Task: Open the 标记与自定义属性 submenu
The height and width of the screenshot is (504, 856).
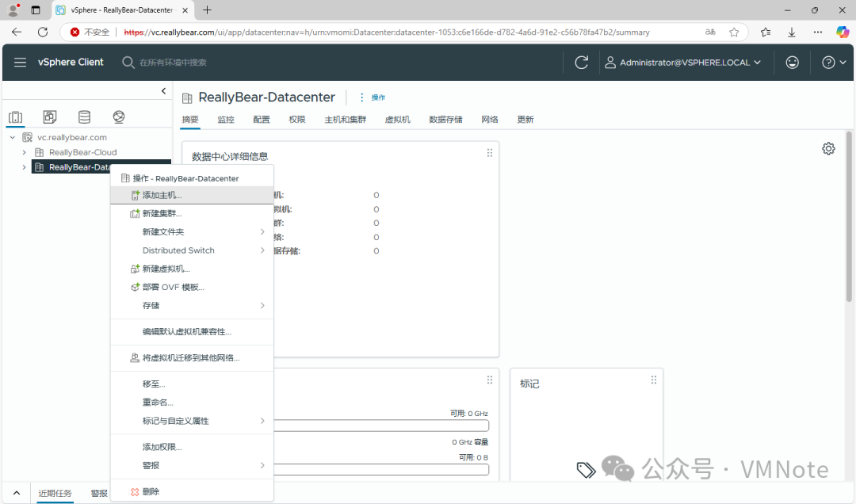Action: [x=192, y=421]
